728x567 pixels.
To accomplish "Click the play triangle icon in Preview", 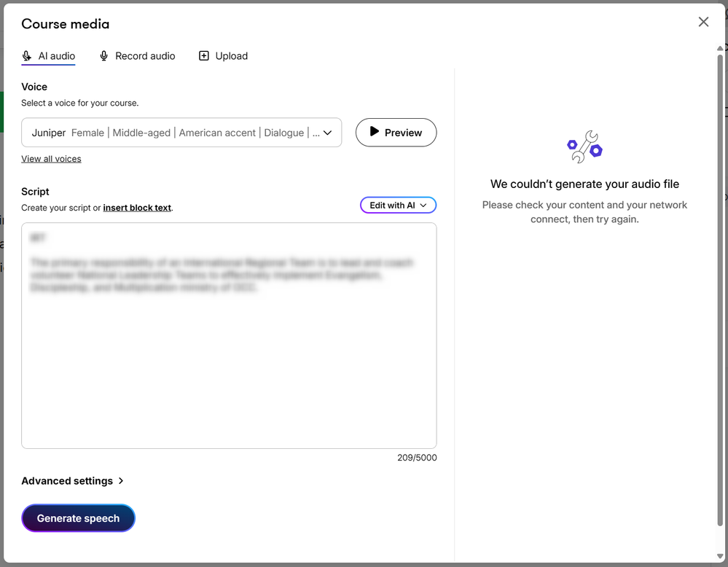I will click(375, 132).
